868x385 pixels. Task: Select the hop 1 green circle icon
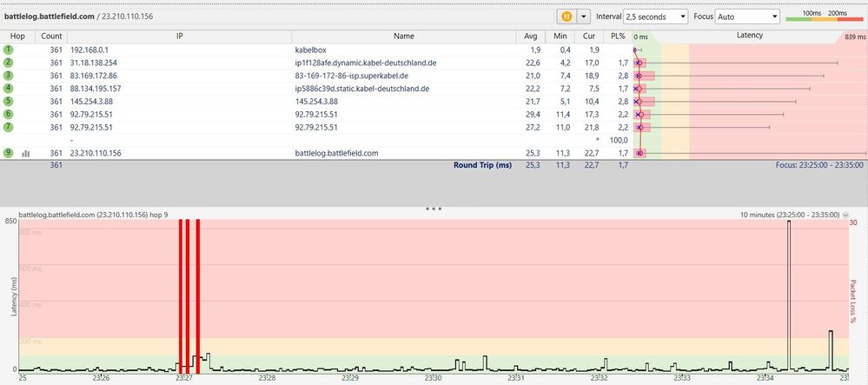8,50
